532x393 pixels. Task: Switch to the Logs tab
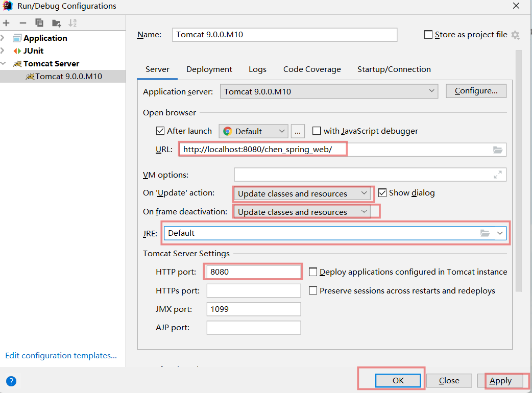pyautogui.click(x=257, y=69)
